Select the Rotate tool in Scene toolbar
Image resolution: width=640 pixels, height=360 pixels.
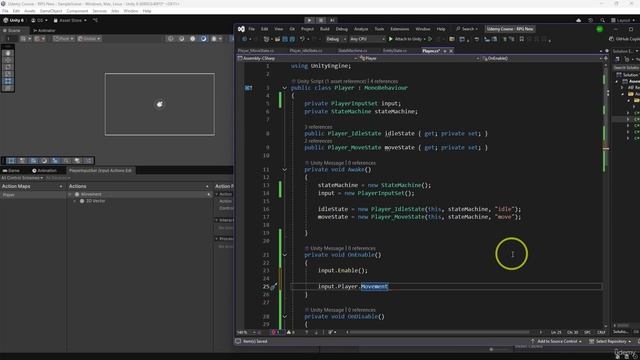(x=8, y=67)
